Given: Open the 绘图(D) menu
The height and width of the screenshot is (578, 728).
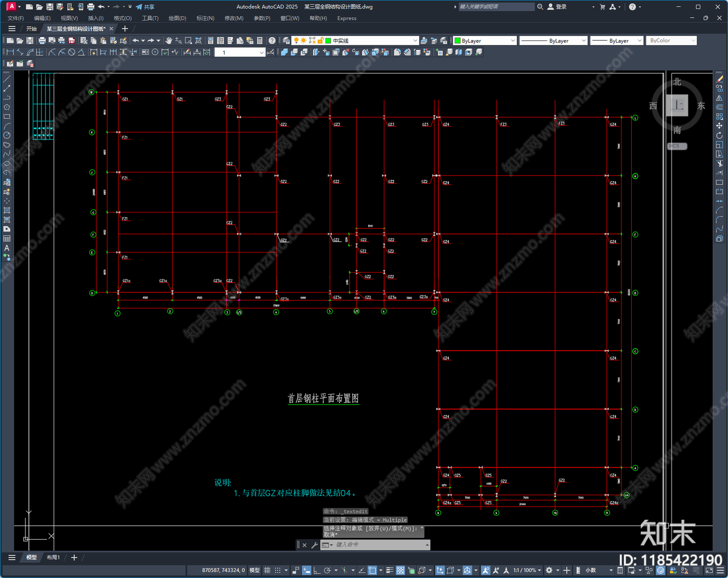Looking at the screenshot, I should (x=177, y=18).
